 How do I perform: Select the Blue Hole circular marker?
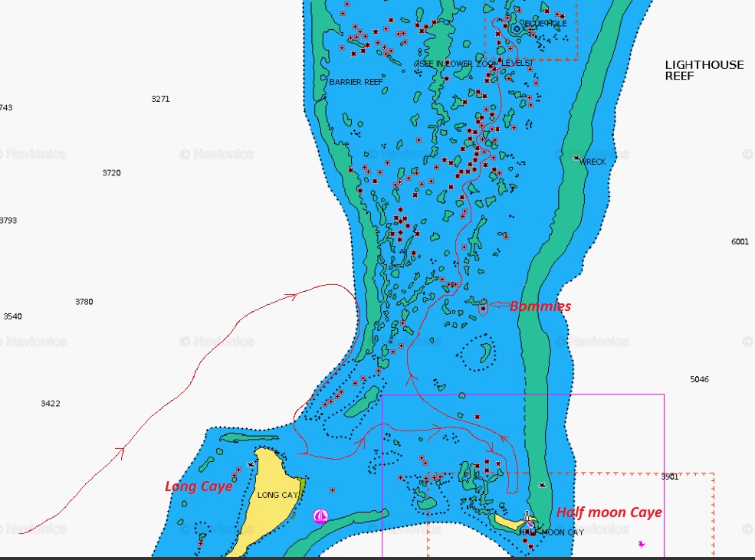[517, 28]
